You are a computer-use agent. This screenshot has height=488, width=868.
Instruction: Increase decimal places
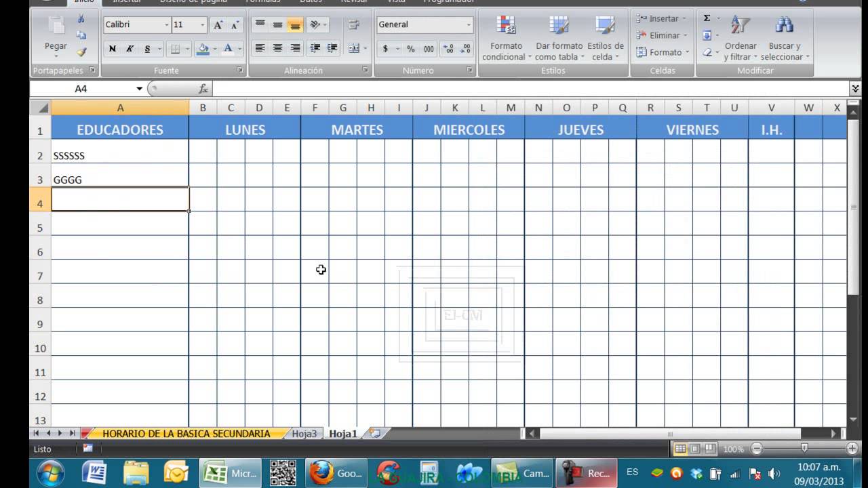coord(448,49)
